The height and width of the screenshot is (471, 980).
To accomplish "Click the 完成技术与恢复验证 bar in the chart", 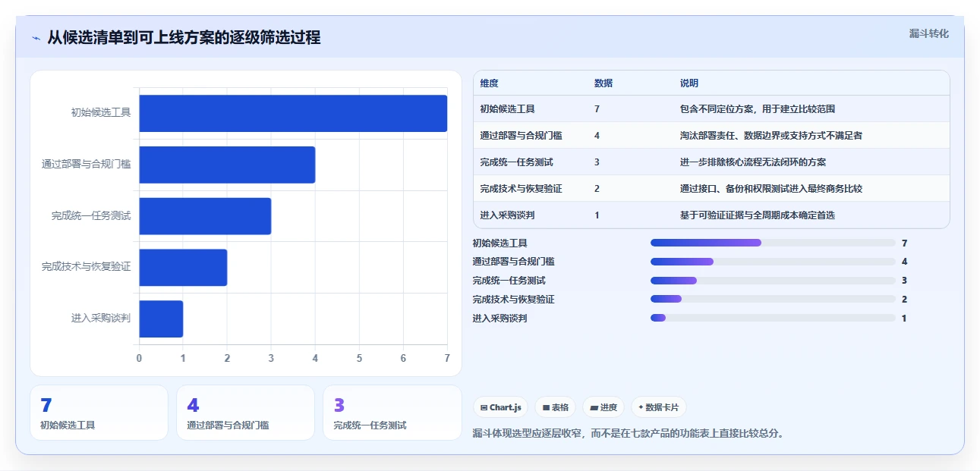I will click(x=183, y=267).
